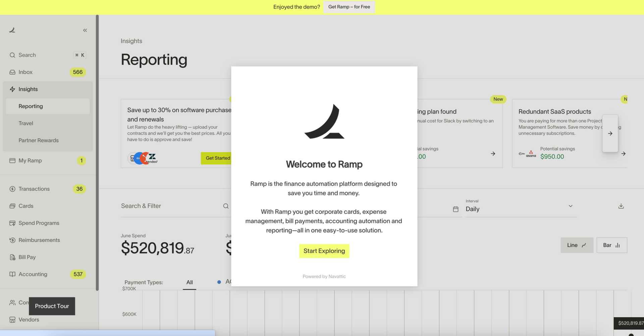This screenshot has width=644, height=336.
Task: Select Reporting under Insights
Action: click(48, 106)
